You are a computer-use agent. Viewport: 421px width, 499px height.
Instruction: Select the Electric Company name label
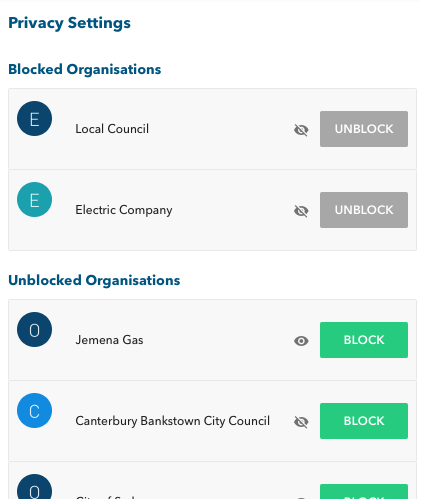point(124,210)
